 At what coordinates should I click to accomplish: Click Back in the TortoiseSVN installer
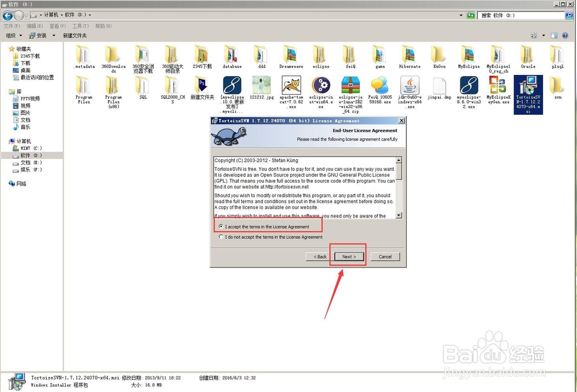(320, 257)
